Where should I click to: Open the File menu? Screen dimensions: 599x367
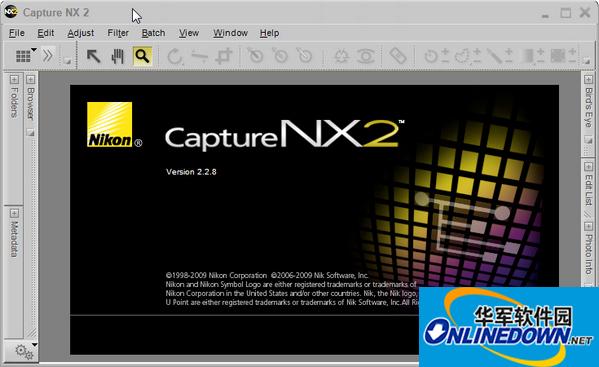tap(17, 33)
